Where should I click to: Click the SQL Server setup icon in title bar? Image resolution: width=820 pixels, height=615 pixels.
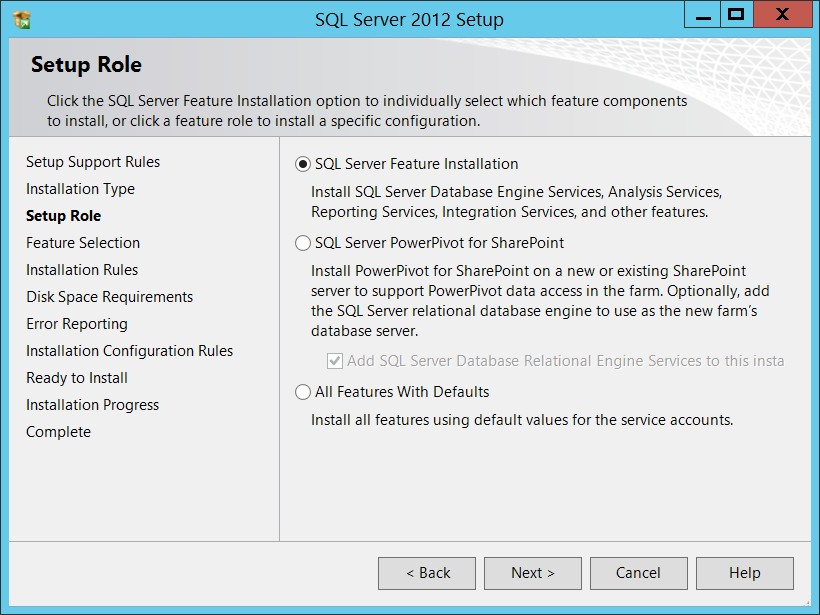[22, 19]
